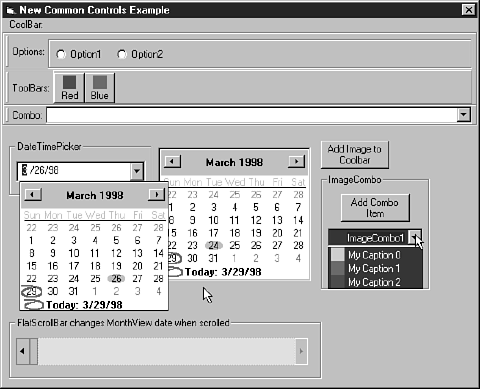480x389 pixels.
Task: Click previous month arrow in MonthView
Action: (x=172, y=162)
